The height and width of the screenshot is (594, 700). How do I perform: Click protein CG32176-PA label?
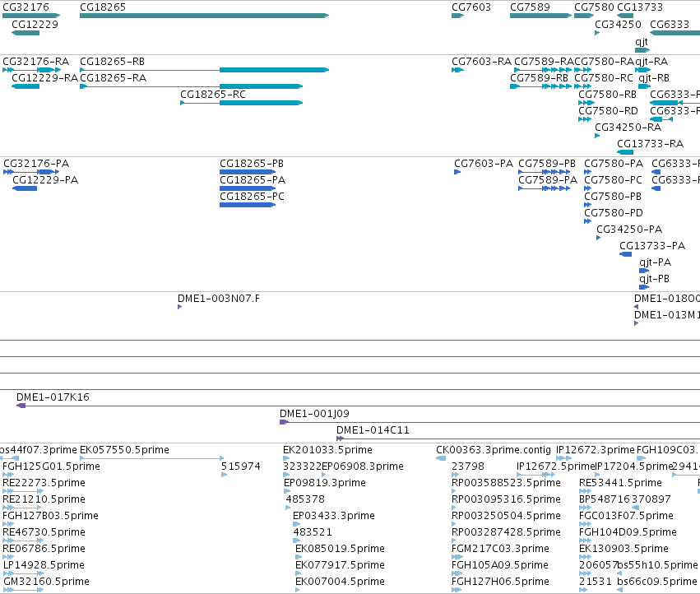[36, 164]
